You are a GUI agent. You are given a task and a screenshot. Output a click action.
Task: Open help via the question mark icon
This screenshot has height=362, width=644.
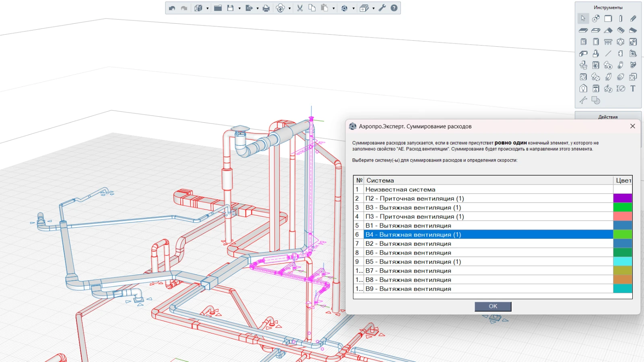point(394,8)
